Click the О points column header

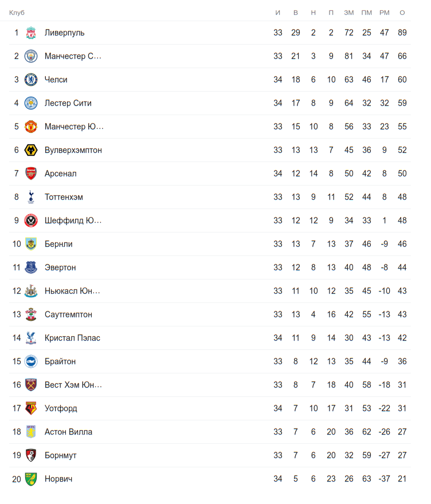(x=402, y=13)
